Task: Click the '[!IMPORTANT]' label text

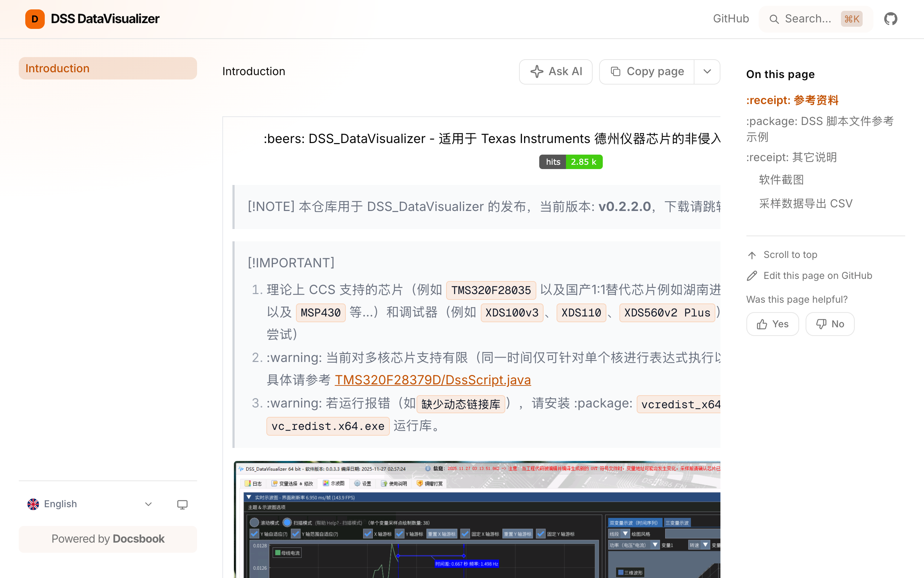Action: 291,263
